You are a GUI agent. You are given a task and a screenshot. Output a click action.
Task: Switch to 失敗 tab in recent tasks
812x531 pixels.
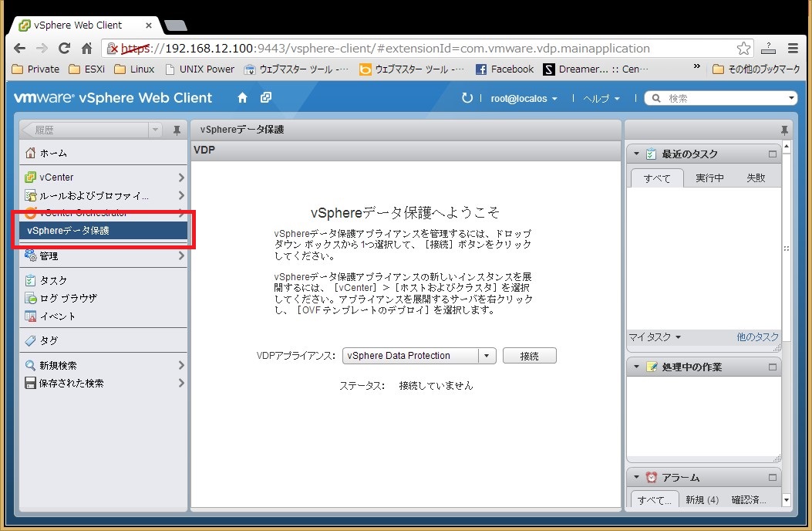pos(756,178)
